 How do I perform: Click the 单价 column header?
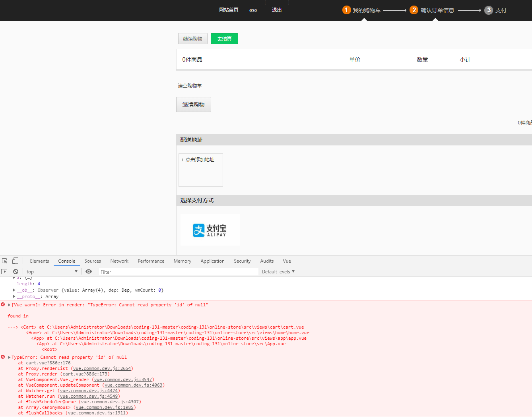click(x=355, y=60)
